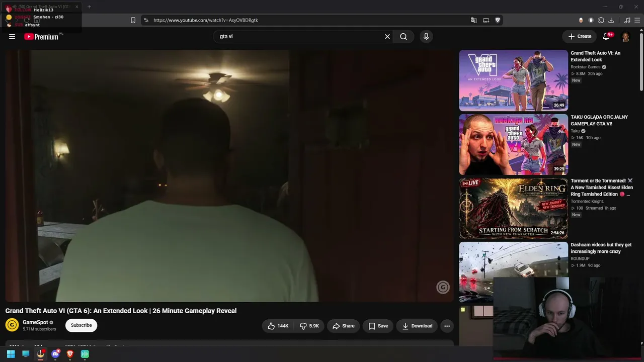Subscribe to GameSpot
Screen dimensions: 644x362
pos(81,325)
